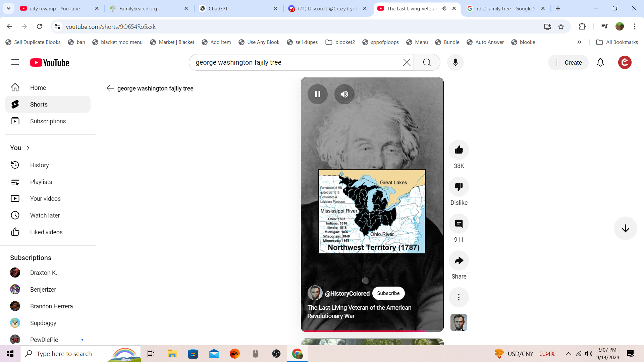Show hidden bookmarks overflow chevron
Image resolution: width=644 pixels, height=362 pixels.
click(x=579, y=42)
